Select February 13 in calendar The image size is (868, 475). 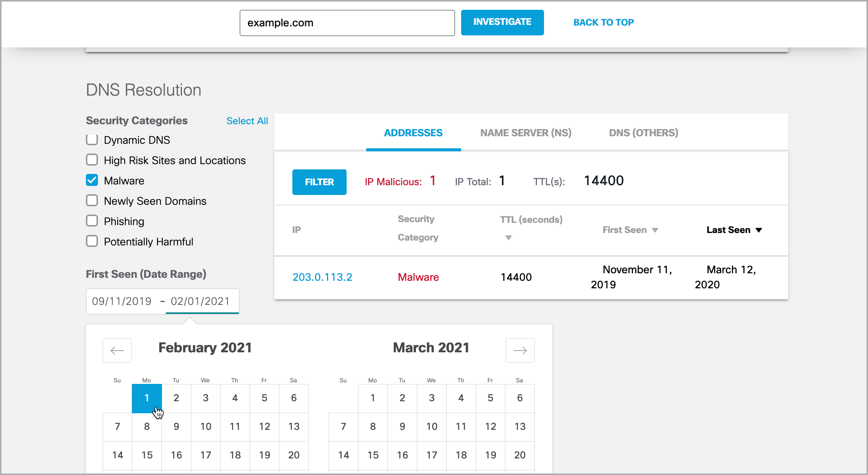[x=293, y=427]
